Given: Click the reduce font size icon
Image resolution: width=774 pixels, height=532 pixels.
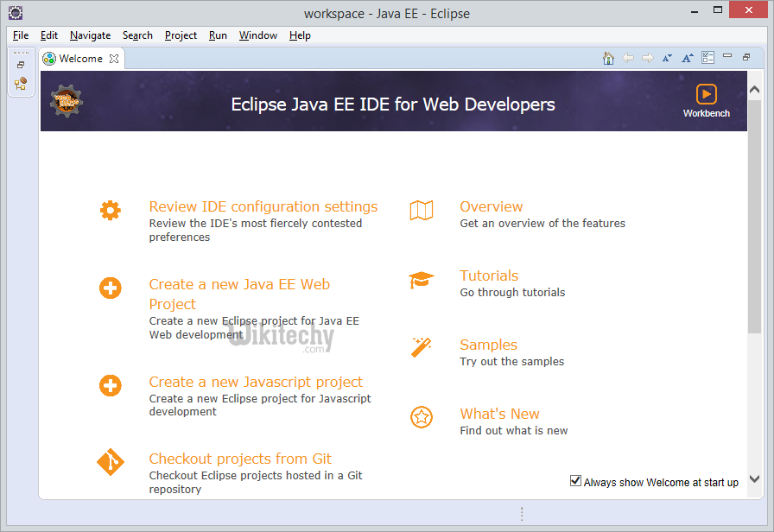Looking at the screenshot, I should coord(667,58).
